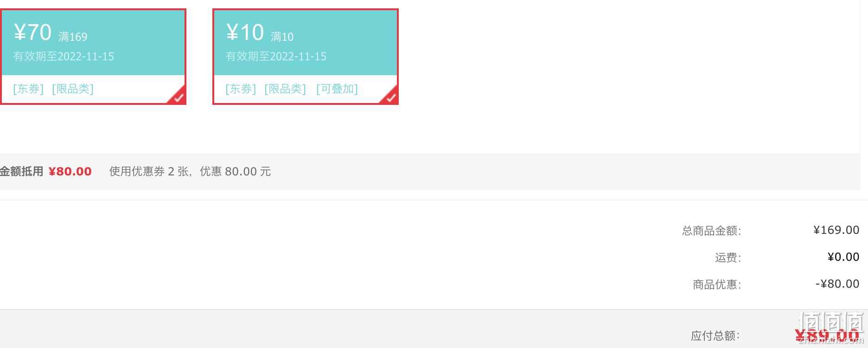This screenshot has height=348, width=868.
Task: Click the ¥10 amount text
Action: click(x=245, y=32)
